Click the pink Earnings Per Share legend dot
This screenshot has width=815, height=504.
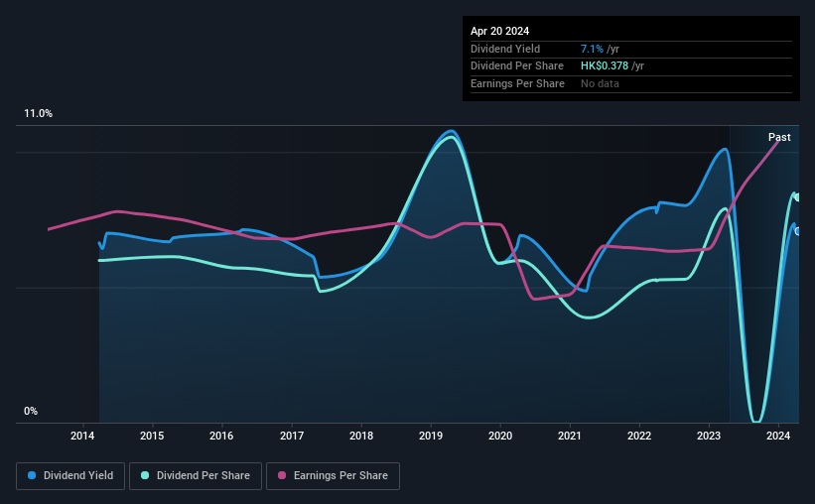(282, 475)
